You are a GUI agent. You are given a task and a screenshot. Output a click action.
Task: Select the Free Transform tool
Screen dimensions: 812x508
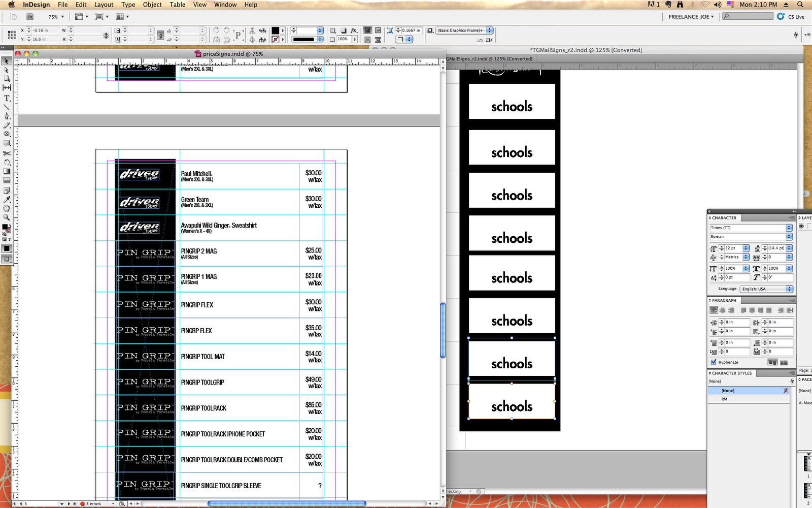(x=7, y=163)
